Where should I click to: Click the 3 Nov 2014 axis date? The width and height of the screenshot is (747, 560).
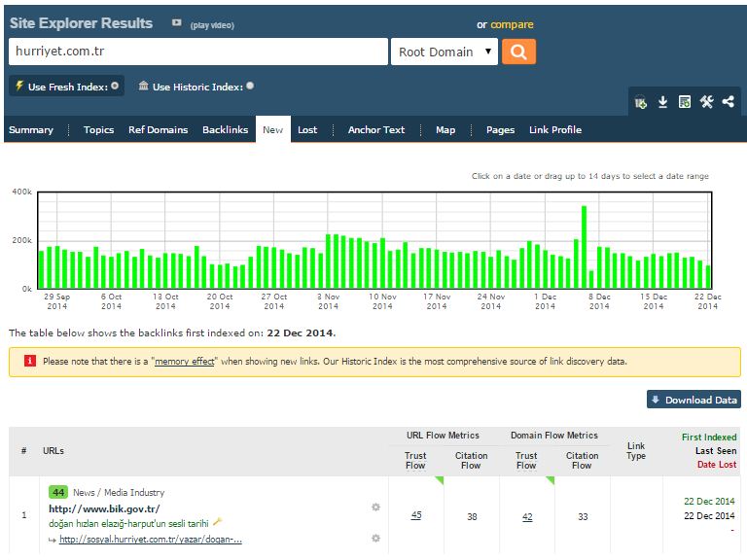click(x=328, y=301)
